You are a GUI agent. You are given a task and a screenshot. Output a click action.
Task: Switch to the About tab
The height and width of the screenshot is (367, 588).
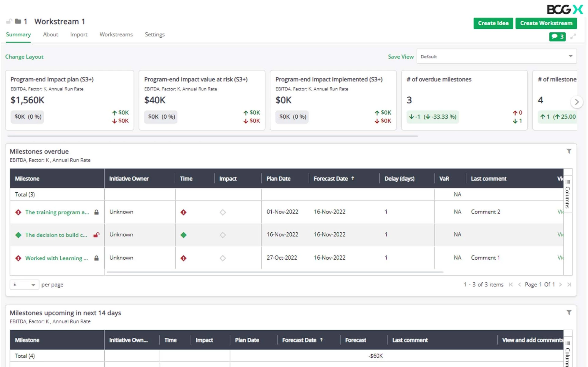click(50, 35)
